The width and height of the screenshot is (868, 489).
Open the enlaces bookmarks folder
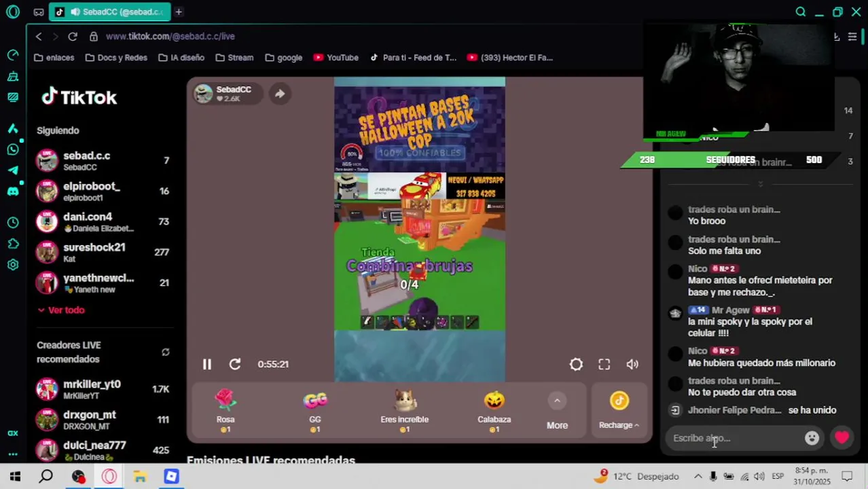[x=54, y=58]
